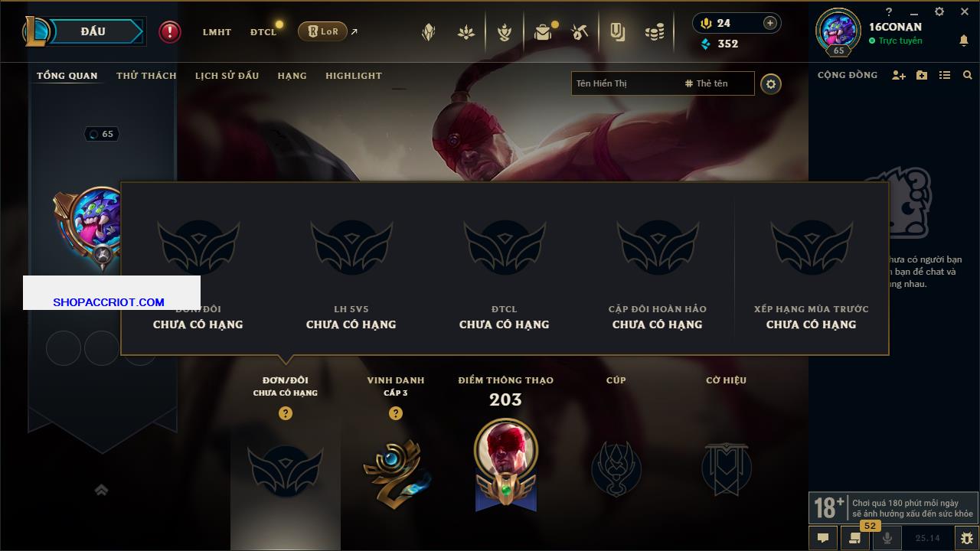Open the friend list view options icon
Image resolution: width=980 pixels, height=551 pixels.
point(945,75)
